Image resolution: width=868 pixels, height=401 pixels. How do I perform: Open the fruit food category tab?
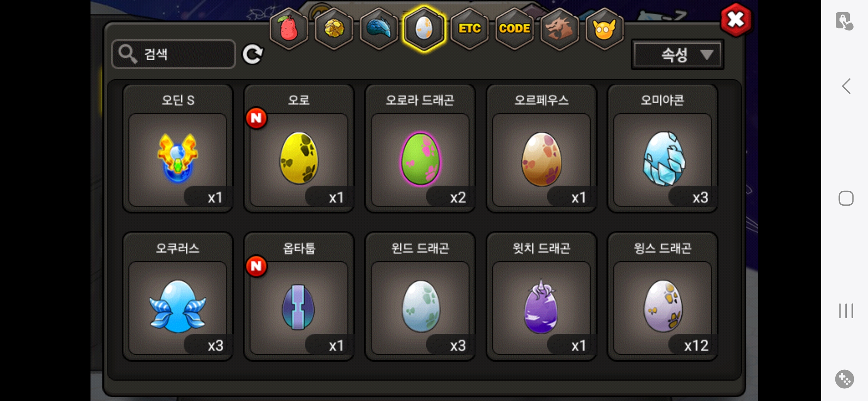click(289, 29)
